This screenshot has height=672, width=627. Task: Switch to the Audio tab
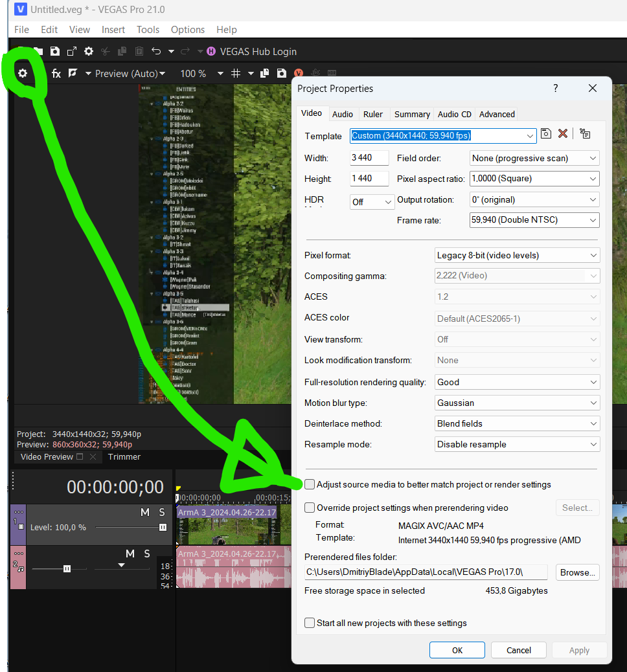pyautogui.click(x=343, y=114)
